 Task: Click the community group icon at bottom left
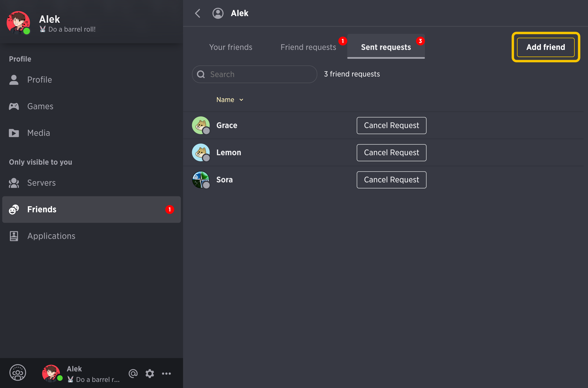[18, 372]
